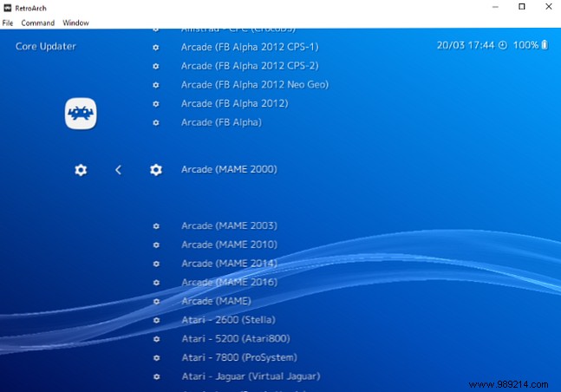Select Arcade (FB Alpha) core

point(221,122)
